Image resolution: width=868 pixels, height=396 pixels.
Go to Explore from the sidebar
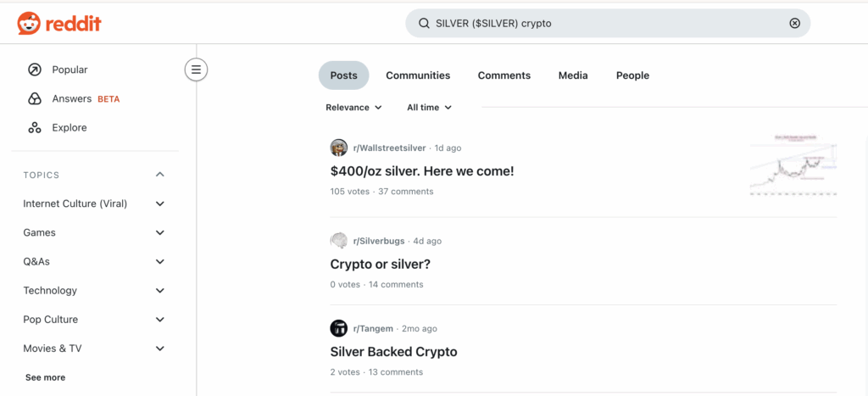click(x=69, y=127)
